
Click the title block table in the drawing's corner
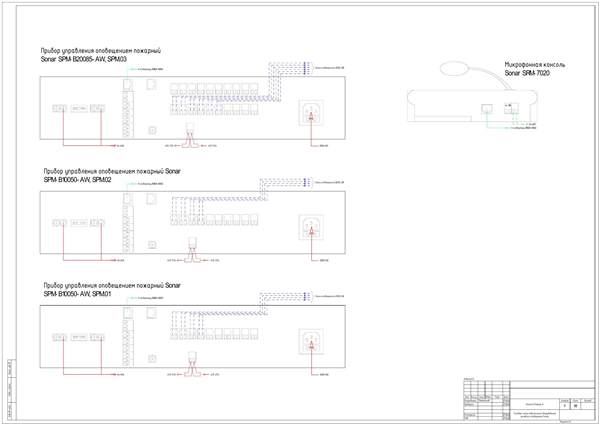[x=529, y=400]
